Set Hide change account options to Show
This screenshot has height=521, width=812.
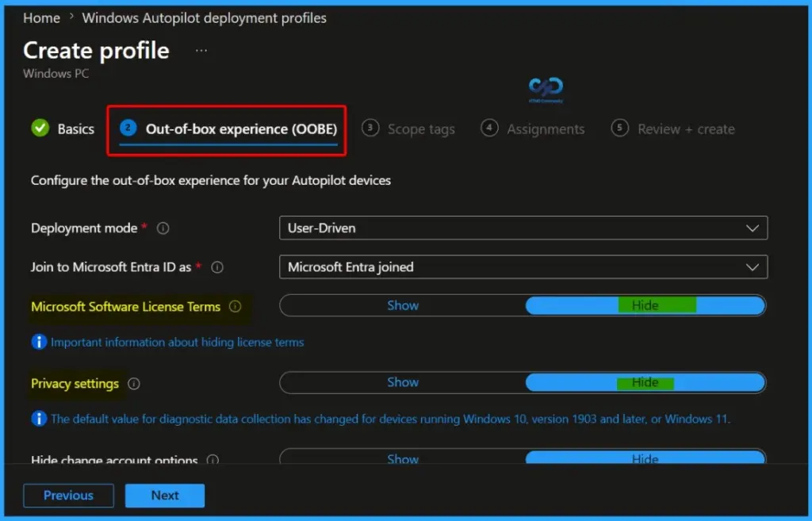click(x=403, y=458)
